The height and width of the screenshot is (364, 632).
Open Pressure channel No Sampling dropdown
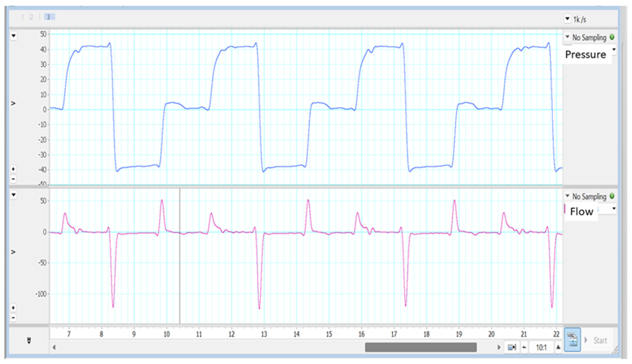tap(567, 37)
